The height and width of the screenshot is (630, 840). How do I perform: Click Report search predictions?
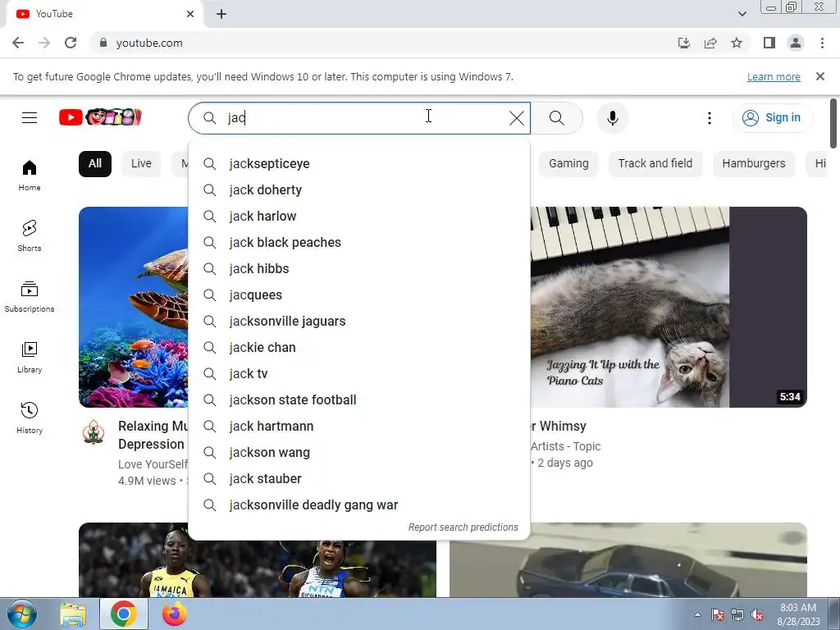tap(463, 527)
